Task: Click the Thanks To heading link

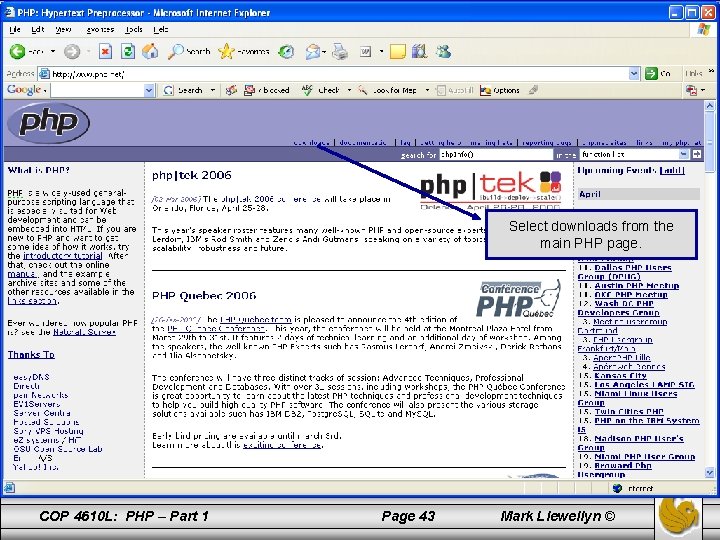Action: pos(31,354)
